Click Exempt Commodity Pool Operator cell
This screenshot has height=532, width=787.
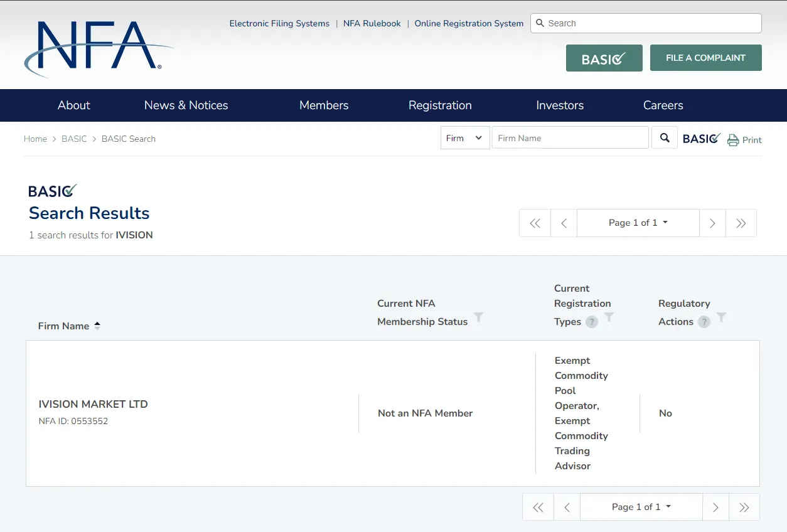tap(581, 413)
